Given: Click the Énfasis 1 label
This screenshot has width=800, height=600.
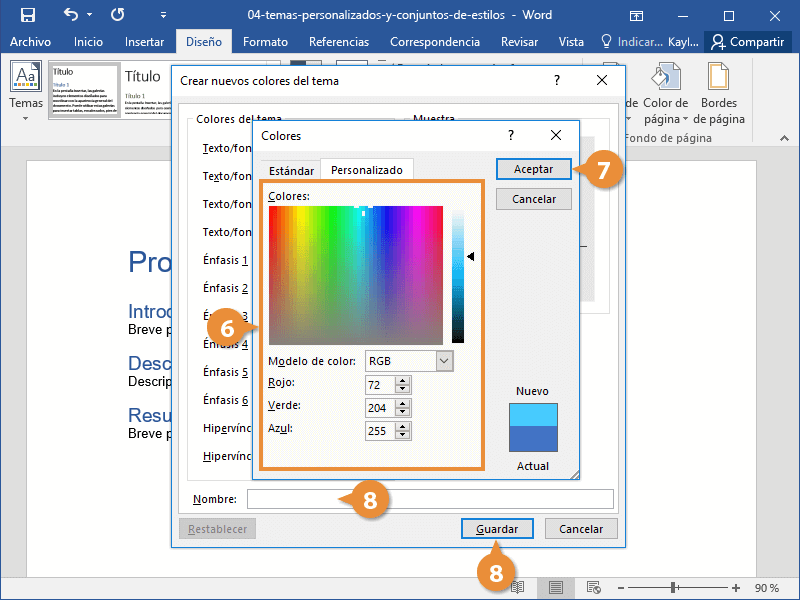Looking at the screenshot, I should [225, 260].
